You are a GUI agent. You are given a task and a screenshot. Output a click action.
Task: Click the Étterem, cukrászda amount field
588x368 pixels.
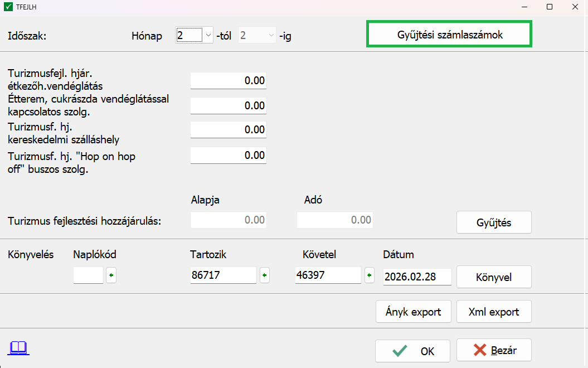(228, 105)
